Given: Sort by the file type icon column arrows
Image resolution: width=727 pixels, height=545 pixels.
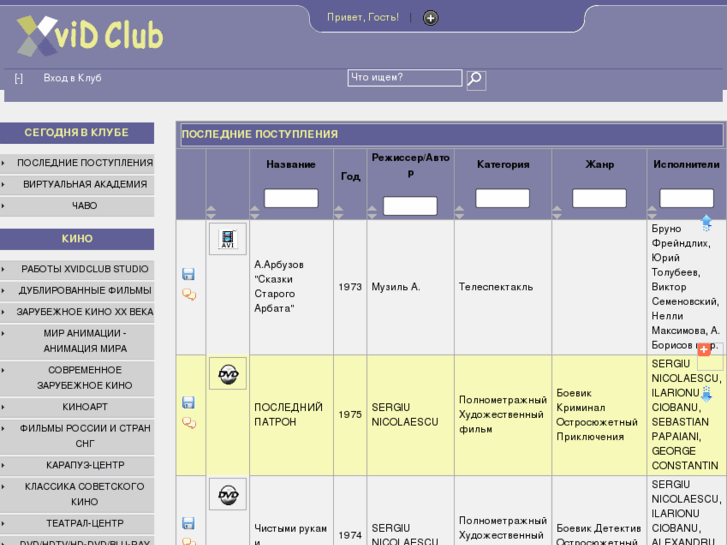Looking at the screenshot, I should (211, 212).
